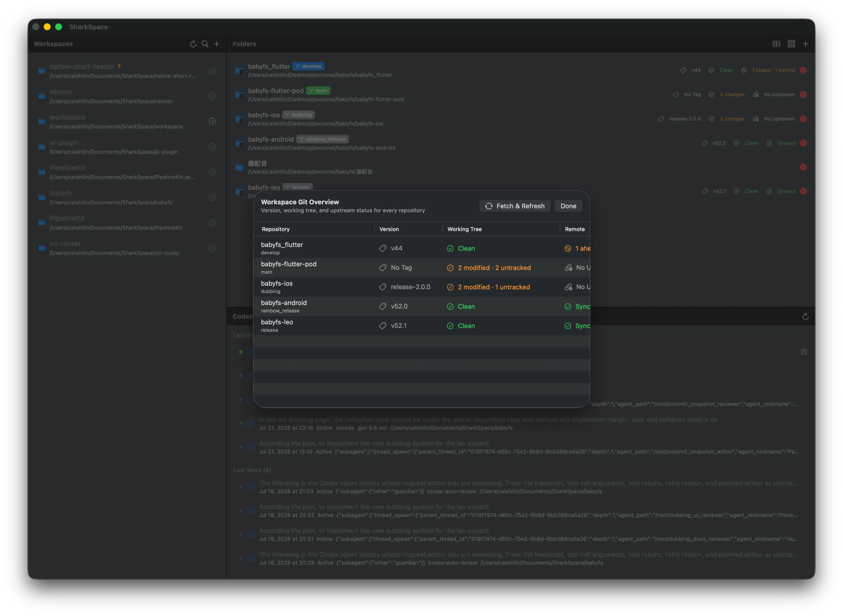Remove babyfs-ios folder red minus icon
The width and height of the screenshot is (843, 616).
pyautogui.click(x=804, y=119)
